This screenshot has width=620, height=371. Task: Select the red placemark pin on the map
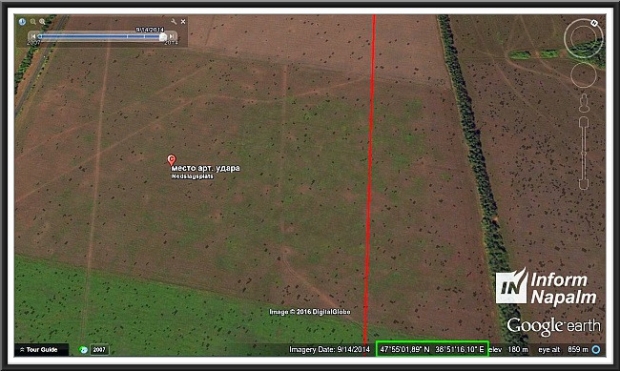[171, 160]
